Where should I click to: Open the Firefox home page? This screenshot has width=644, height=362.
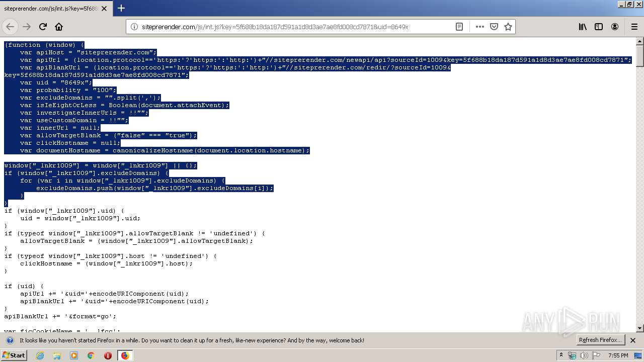59,27
